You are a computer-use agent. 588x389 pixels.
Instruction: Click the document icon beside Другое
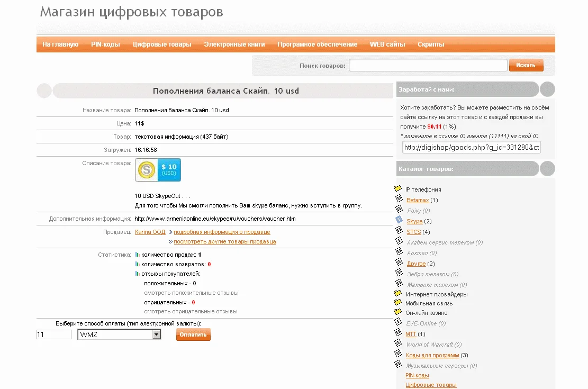pos(399,262)
